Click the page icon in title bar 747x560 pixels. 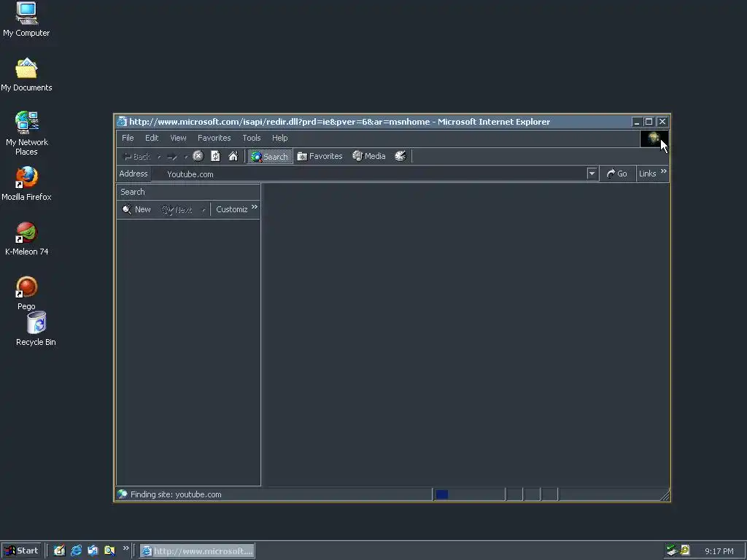pos(122,122)
